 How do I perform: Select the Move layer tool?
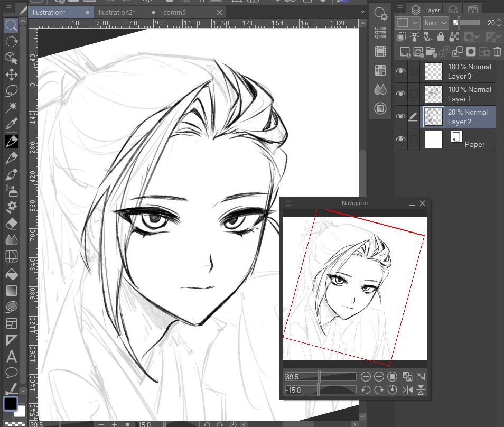click(11, 75)
